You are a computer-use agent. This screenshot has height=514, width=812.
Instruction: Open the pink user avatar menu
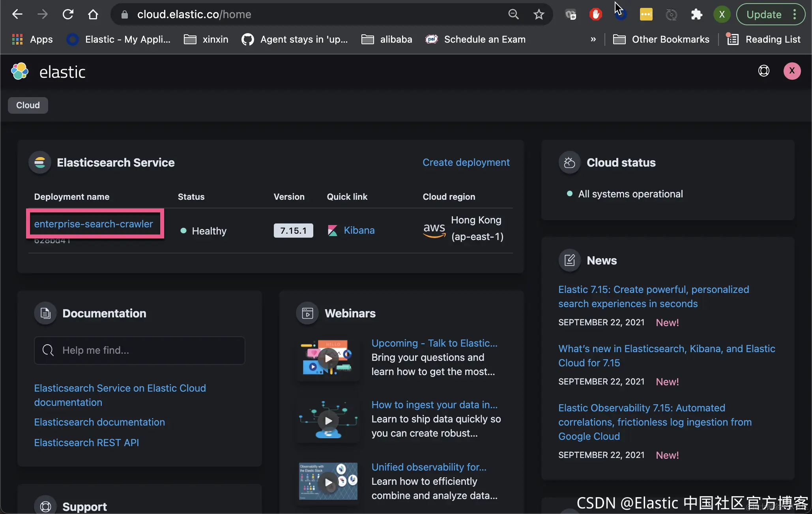792,71
